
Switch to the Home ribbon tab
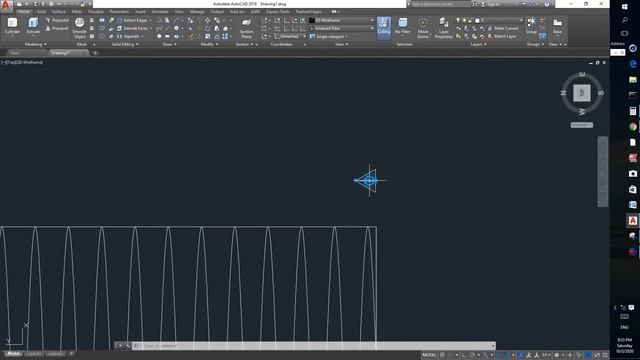[24, 11]
